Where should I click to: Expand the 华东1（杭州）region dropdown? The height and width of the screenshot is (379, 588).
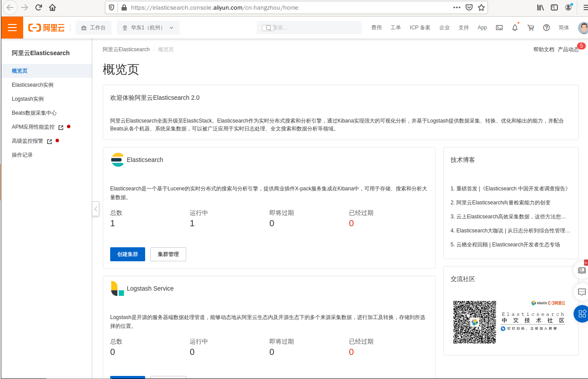(x=148, y=28)
